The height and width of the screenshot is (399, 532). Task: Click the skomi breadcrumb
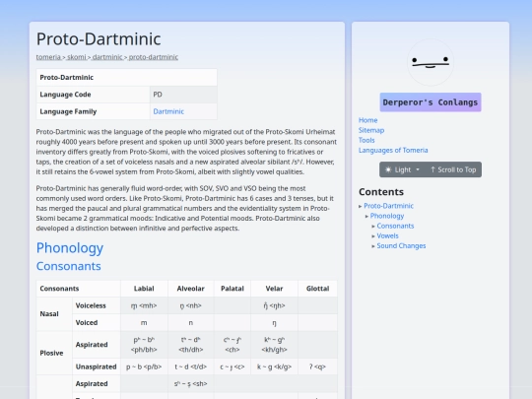pyautogui.click(x=76, y=57)
